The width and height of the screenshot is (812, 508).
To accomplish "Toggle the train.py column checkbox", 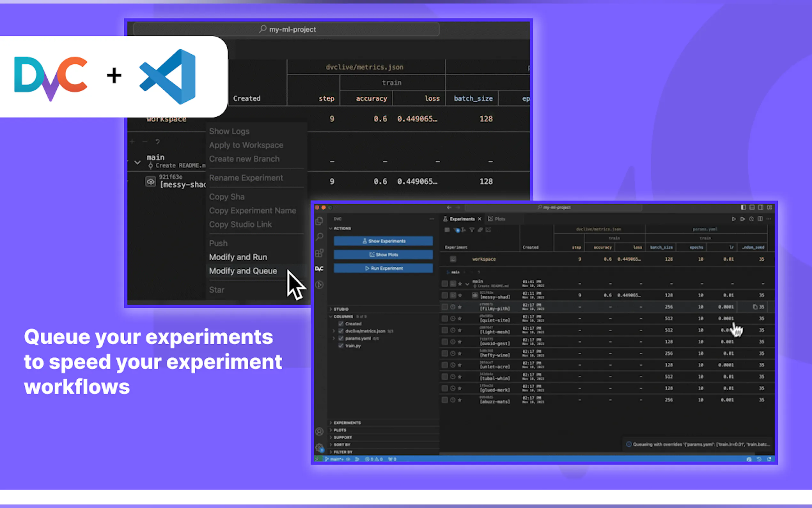I will [x=341, y=346].
